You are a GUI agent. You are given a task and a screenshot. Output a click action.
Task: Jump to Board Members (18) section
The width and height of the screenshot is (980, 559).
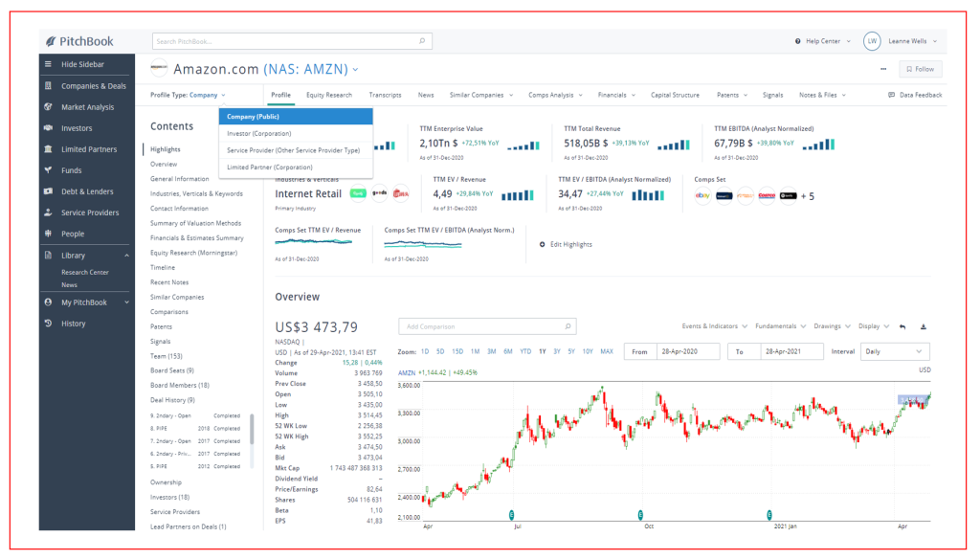(x=180, y=386)
